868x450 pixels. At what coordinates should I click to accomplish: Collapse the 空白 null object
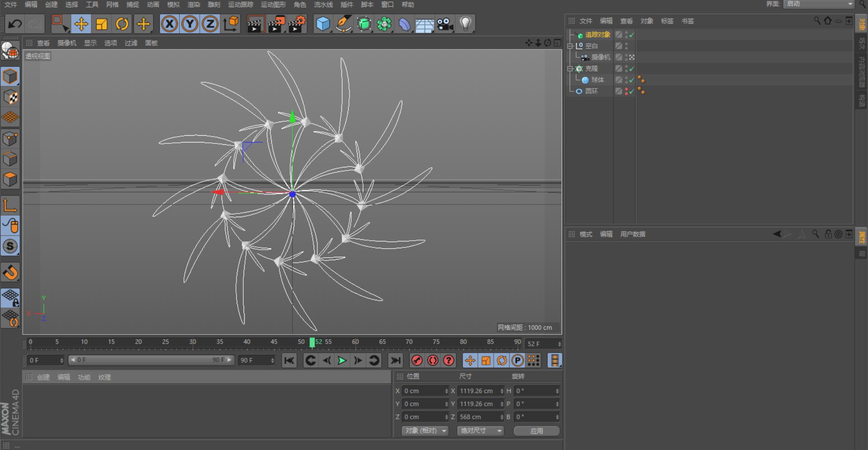[571, 46]
